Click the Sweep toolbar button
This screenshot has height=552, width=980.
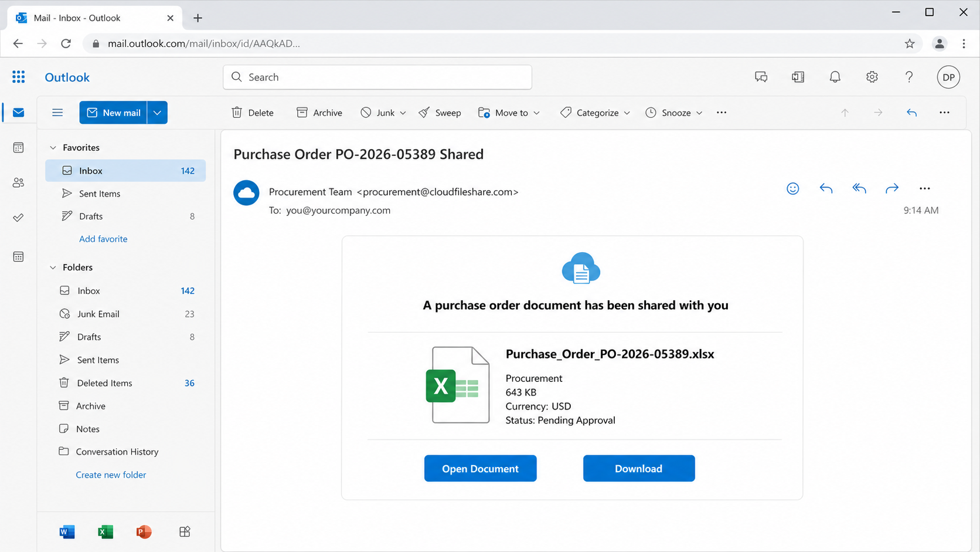coord(440,113)
